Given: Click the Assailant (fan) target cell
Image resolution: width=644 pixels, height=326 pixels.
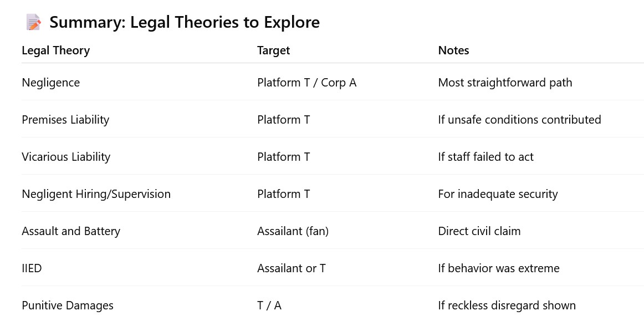Looking at the screenshot, I should pyautogui.click(x=293, y=231).
